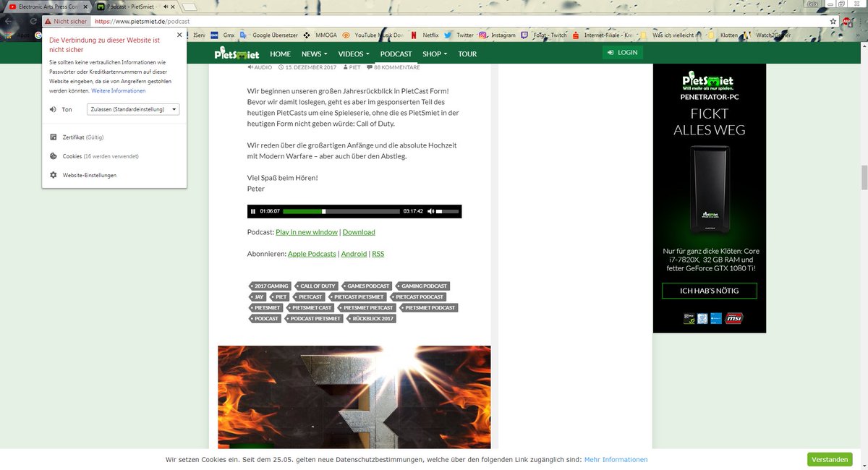The image size is (868, 470).
Task: Open the YouTube Musik Dow bookmark
Action: pos(374,35)
